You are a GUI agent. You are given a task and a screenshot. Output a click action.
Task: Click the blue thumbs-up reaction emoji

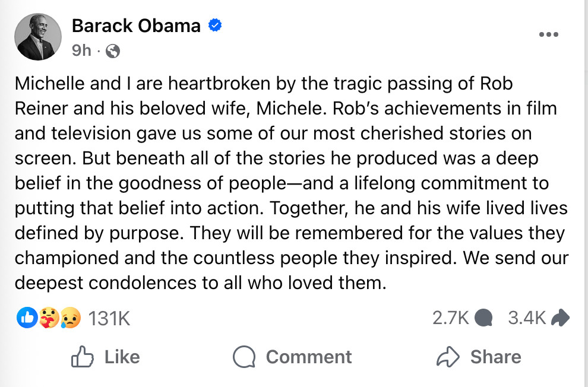[27, 319]
